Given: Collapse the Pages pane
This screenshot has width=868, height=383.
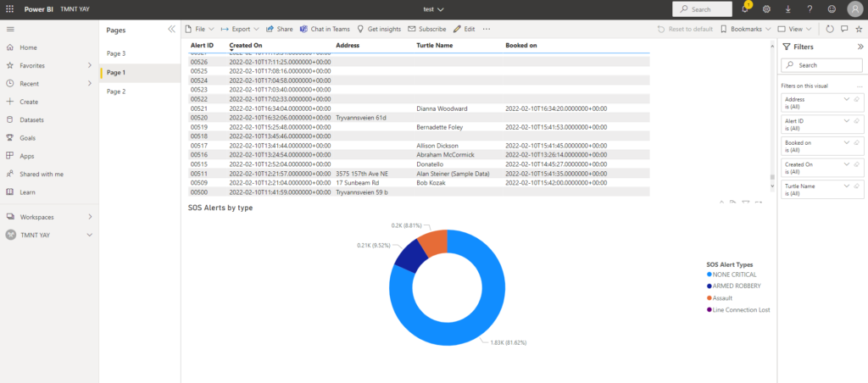Looking at the screenshot, I should pos(171,30).
